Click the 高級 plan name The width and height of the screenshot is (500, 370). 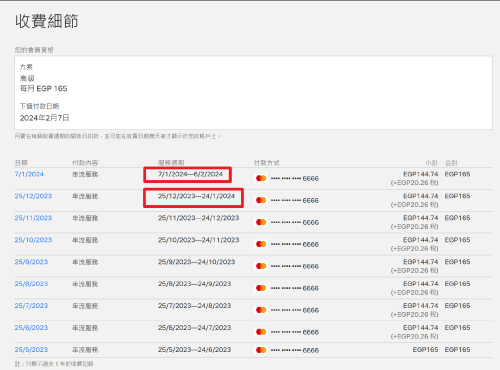[27, 78]
